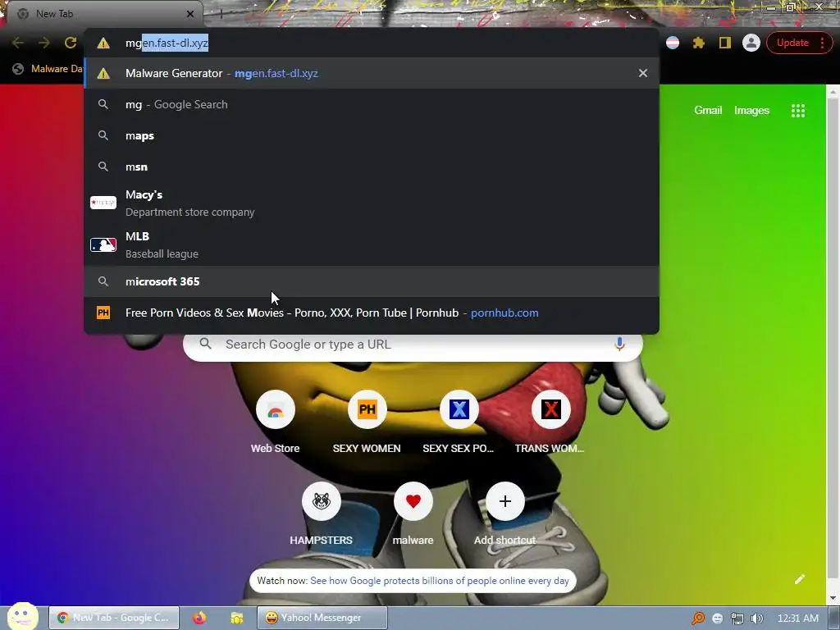Open the Extensions puzzle piece icon
The image size is (840, 630).
pos(699,43)
